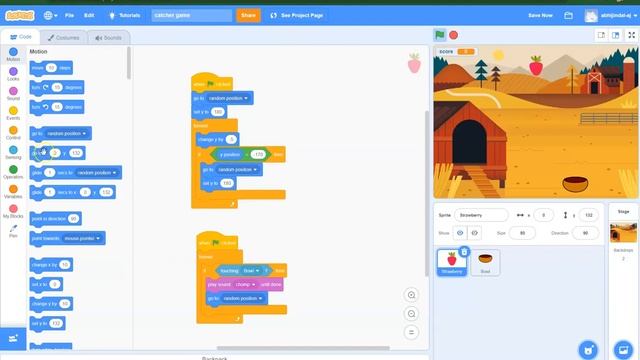Open the language globe menu

coord(50,16)
